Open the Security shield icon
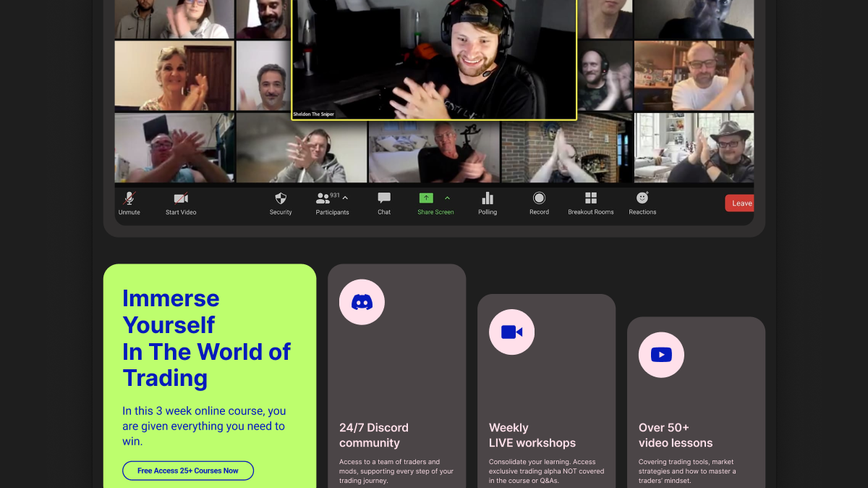Viewport: 868px width, 488px height. 281,198
